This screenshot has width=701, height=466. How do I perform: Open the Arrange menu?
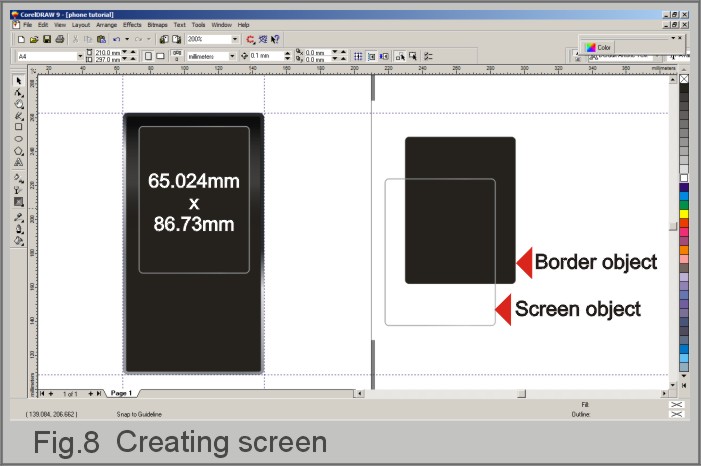pyautogui.click(x=106, y=25)
